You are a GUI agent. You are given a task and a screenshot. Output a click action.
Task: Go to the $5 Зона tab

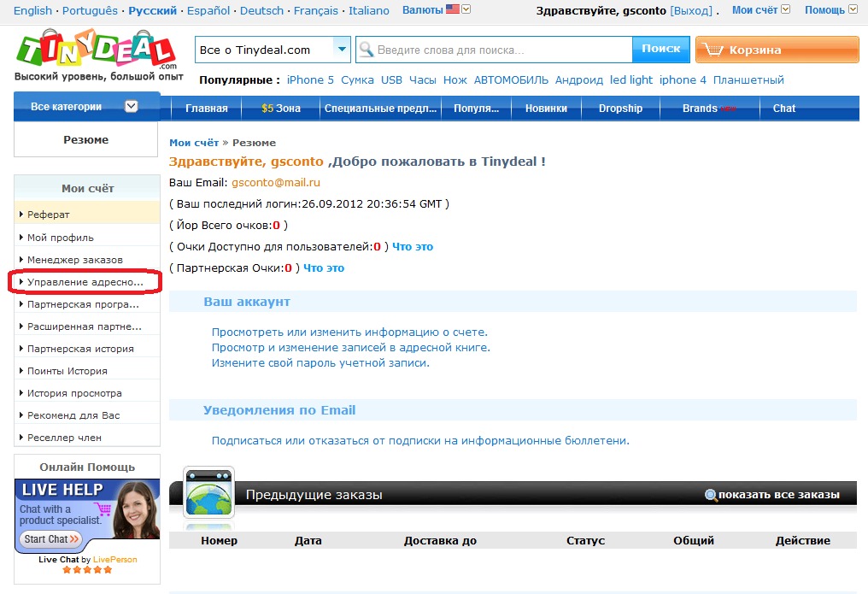click(x=281, y=109)
